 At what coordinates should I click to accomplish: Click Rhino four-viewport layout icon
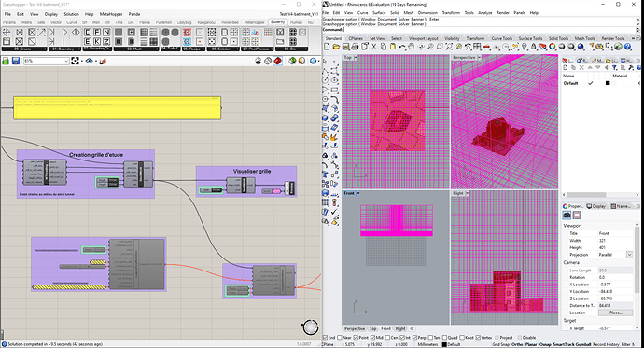478,47
